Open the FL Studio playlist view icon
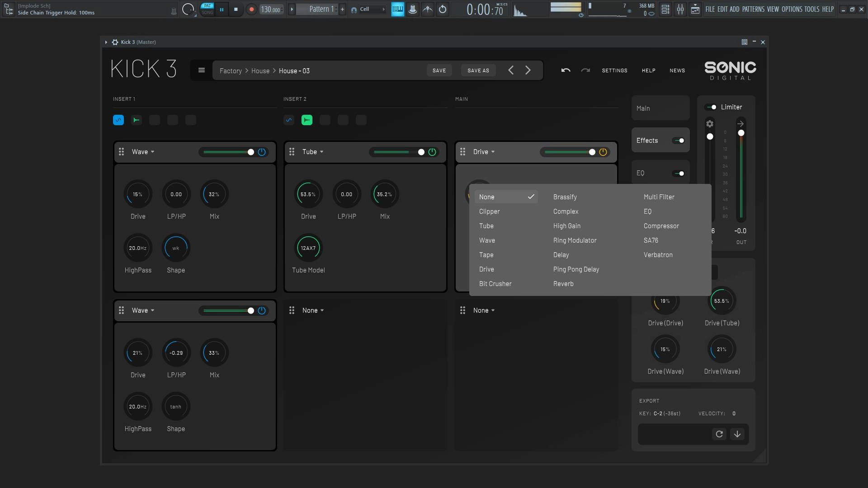868x488 pixels. click(x=665, y=9)
